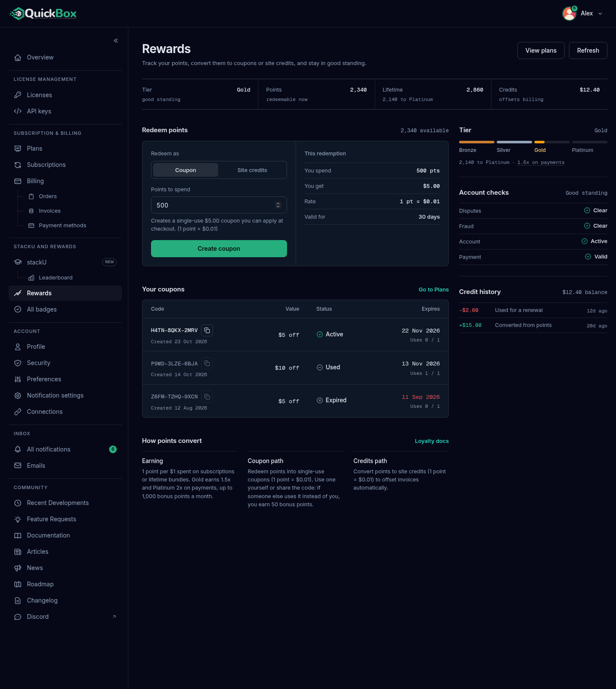Click the Overview home icon
Image resolution: width=616 pixels, height=689 pixels.
point(18,57)
